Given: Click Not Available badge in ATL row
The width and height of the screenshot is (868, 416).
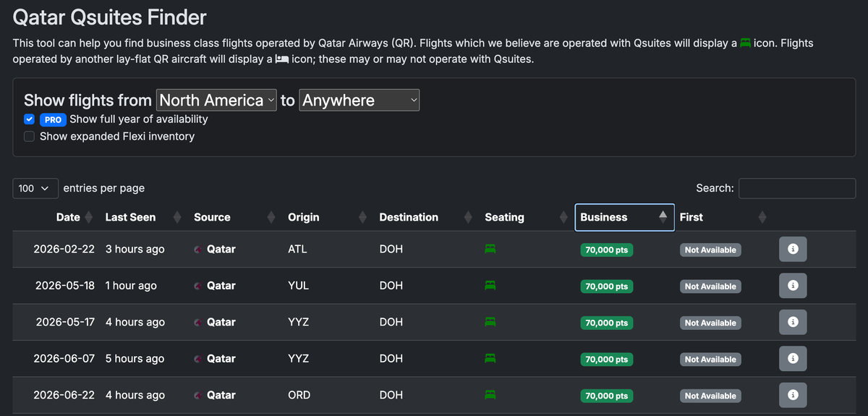Looking at the screenshot, I should pos(710,250).
